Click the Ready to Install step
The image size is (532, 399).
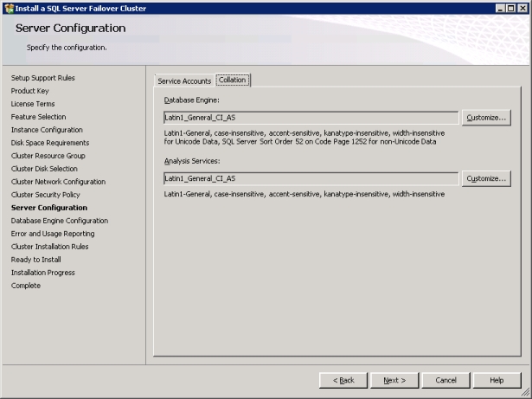36,260
